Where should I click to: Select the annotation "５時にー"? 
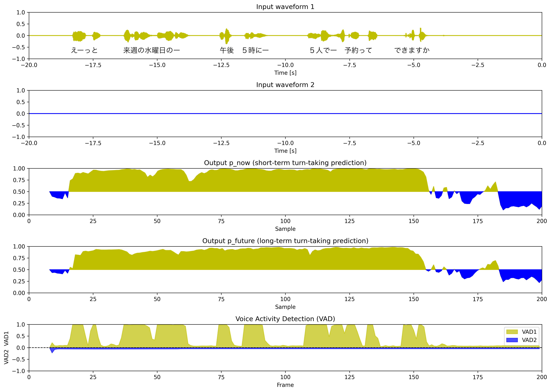click(256, 50)
